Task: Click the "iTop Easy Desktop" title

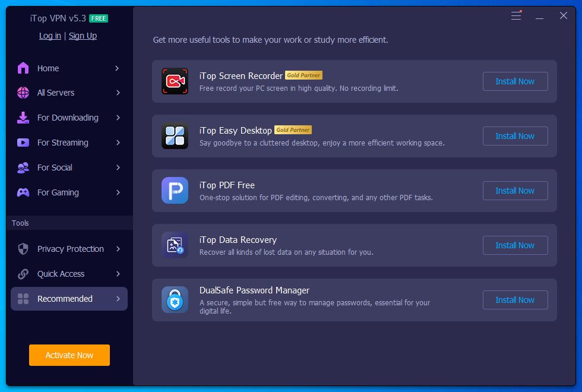Action: 236,130
